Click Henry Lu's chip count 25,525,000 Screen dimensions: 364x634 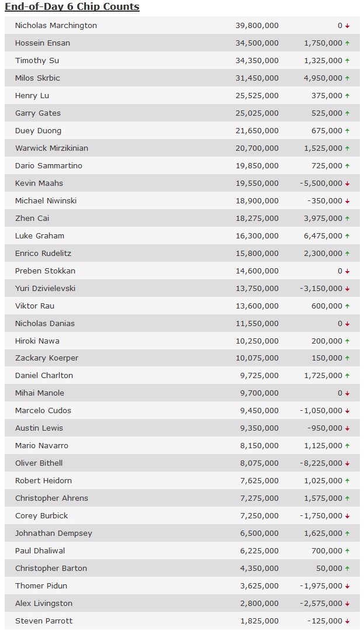coord(257,96)
